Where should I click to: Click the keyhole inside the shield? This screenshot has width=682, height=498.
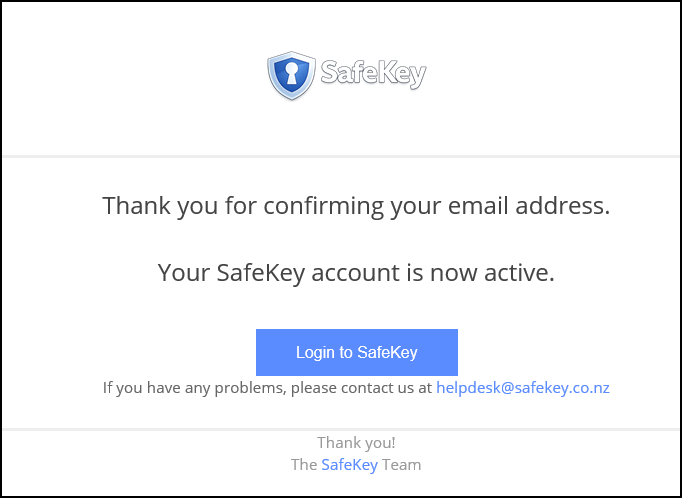[292, 75]
